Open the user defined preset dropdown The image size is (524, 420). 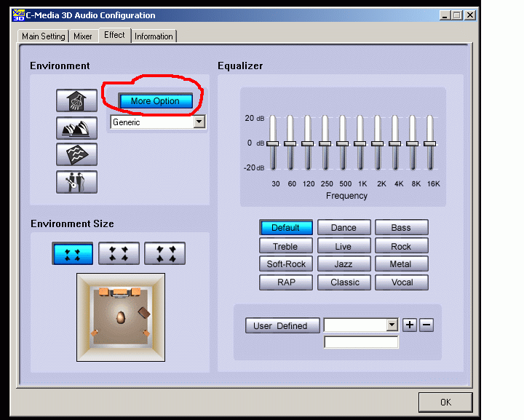pos(392,325)
